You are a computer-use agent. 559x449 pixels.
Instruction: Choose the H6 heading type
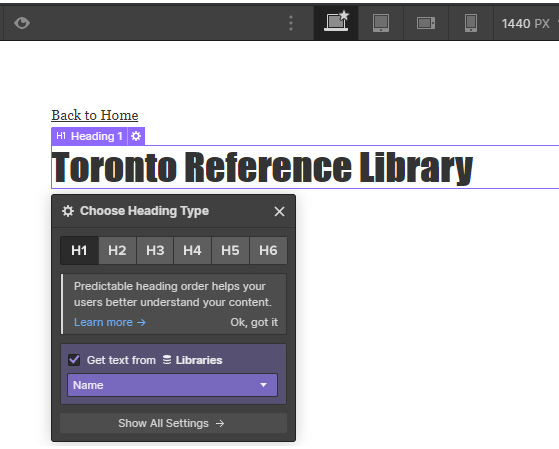pyautogui.click(x=268, y=250)
